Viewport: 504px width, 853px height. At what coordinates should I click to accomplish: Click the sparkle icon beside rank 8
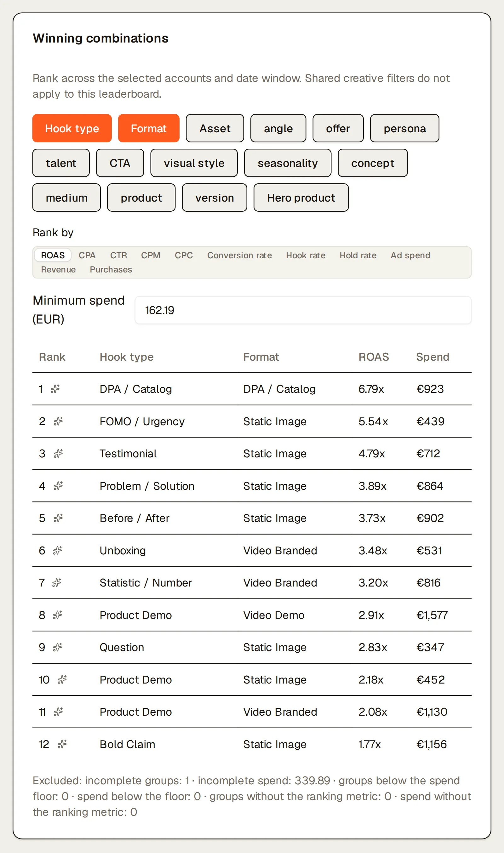click(x=58, y=615)
